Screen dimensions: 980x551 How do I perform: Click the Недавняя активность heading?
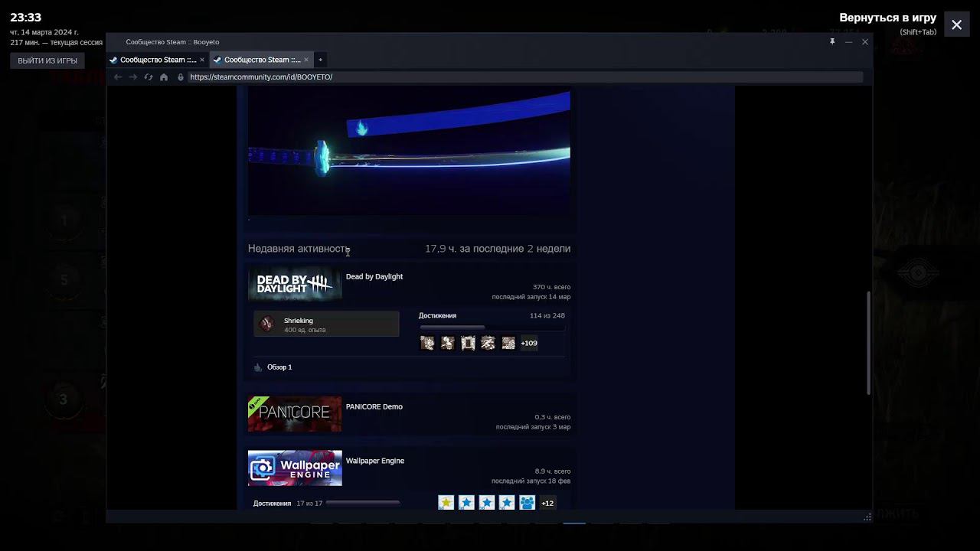pos(299,249)
